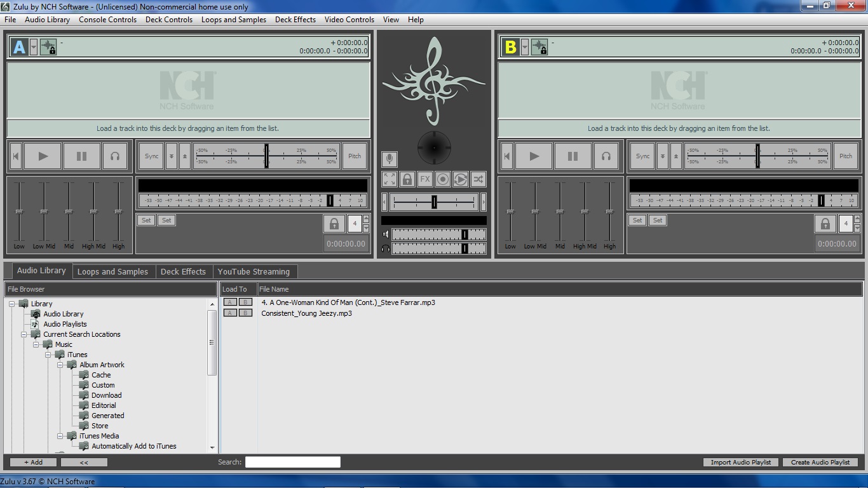Select the headphone cue icon on deck A
This screenshot has height=488, width=868.
click(x=115, y=156)
